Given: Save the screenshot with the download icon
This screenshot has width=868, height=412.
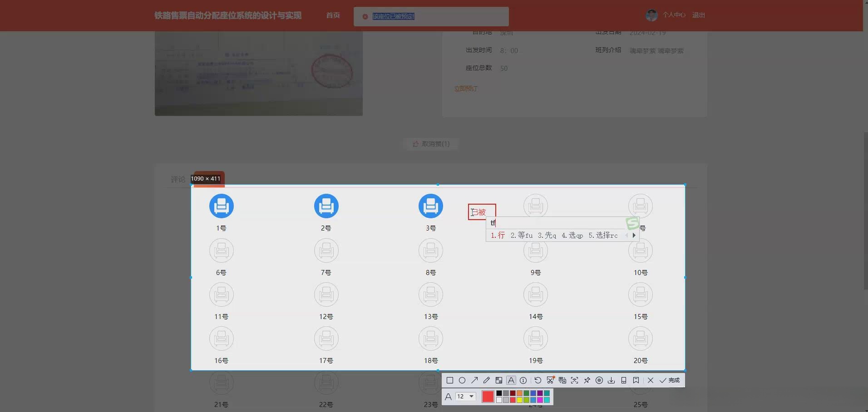Looking at the screenshot, I should (611, 380).
